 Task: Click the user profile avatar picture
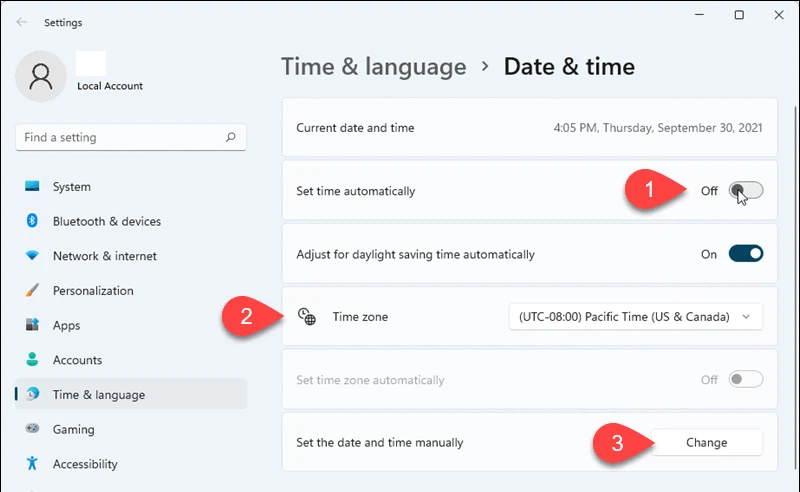(x=42, y=77)
